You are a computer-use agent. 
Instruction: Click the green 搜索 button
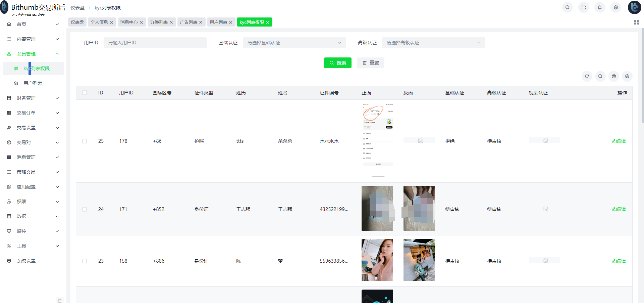click(x=337, y=63)
